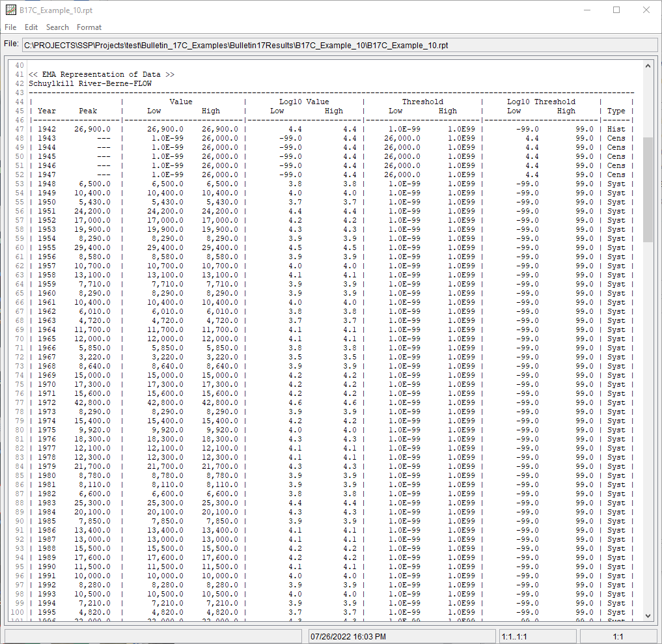Click the 1942 year cell

(x=47, y=129)
